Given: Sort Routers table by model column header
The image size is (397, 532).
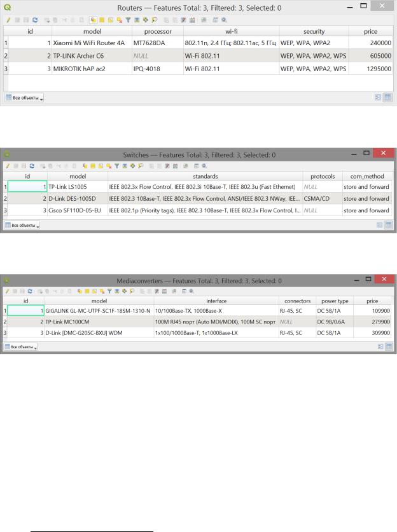Looking at the screenshot, I should tap(92, 32).
